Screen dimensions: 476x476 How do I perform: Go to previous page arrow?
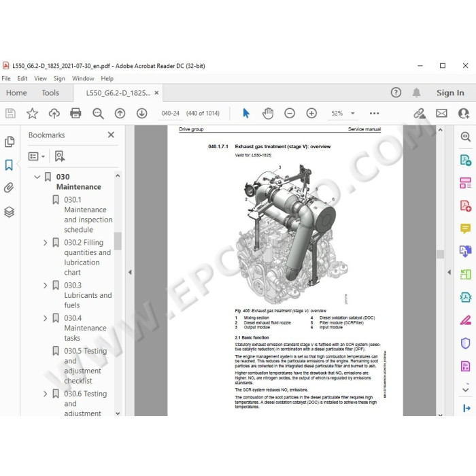[120, 114]
